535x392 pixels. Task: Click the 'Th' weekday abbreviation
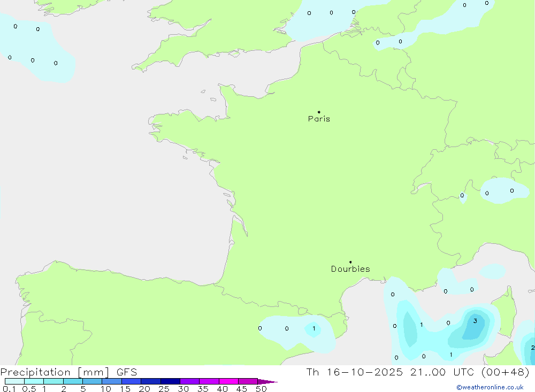click(x=312, y=372)
